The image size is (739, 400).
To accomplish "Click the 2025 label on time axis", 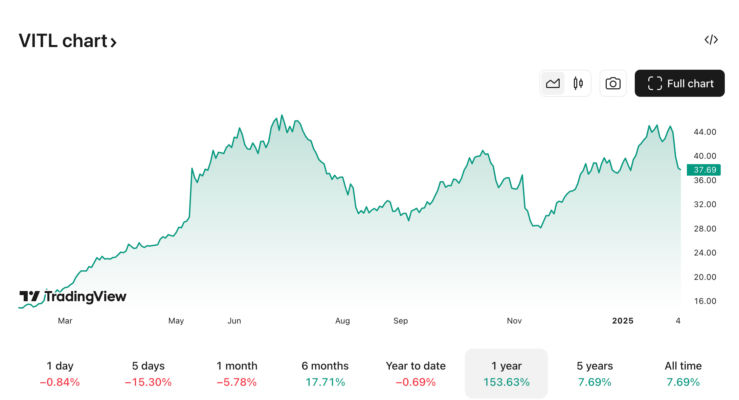I will [622, 321].
